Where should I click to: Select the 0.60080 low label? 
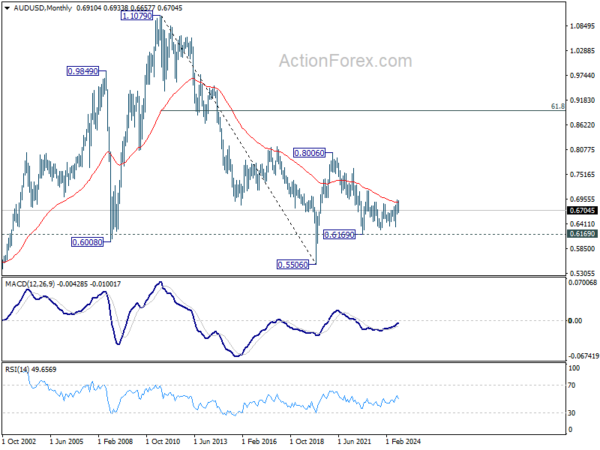click(87, 242)
